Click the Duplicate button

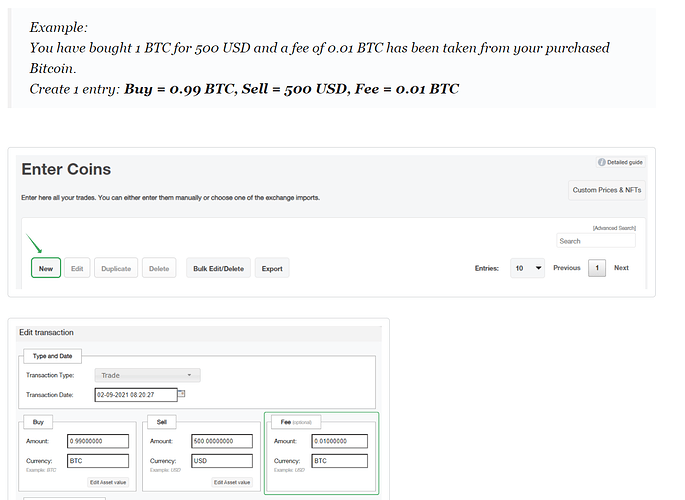pos(116,268)
